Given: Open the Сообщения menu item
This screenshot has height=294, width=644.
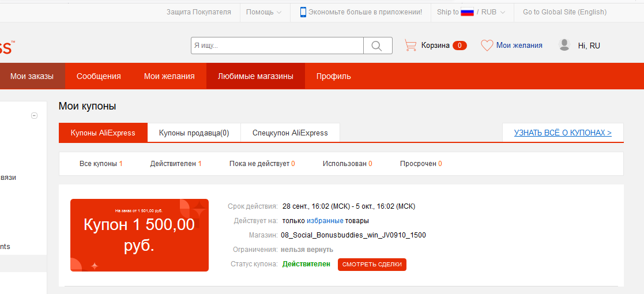Looking at the screenshot, I should click(x=99, y=76).
